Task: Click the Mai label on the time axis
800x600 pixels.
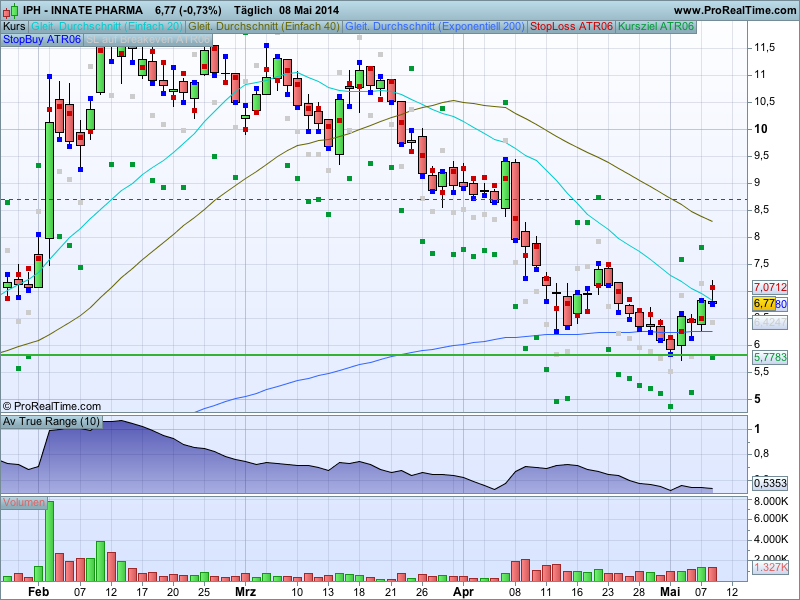Action: point(669,591)
